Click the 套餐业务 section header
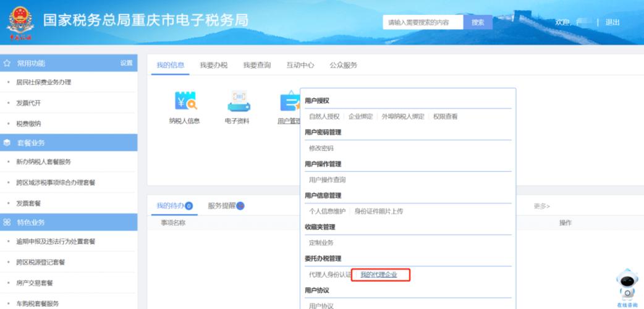 69,143
